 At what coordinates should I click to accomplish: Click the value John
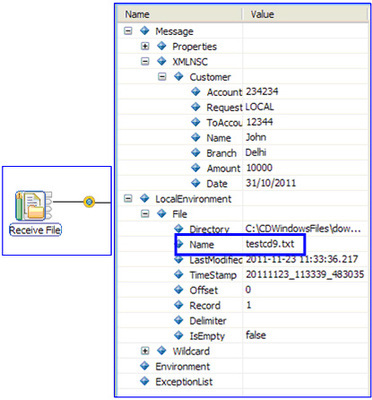click(256, 137)
